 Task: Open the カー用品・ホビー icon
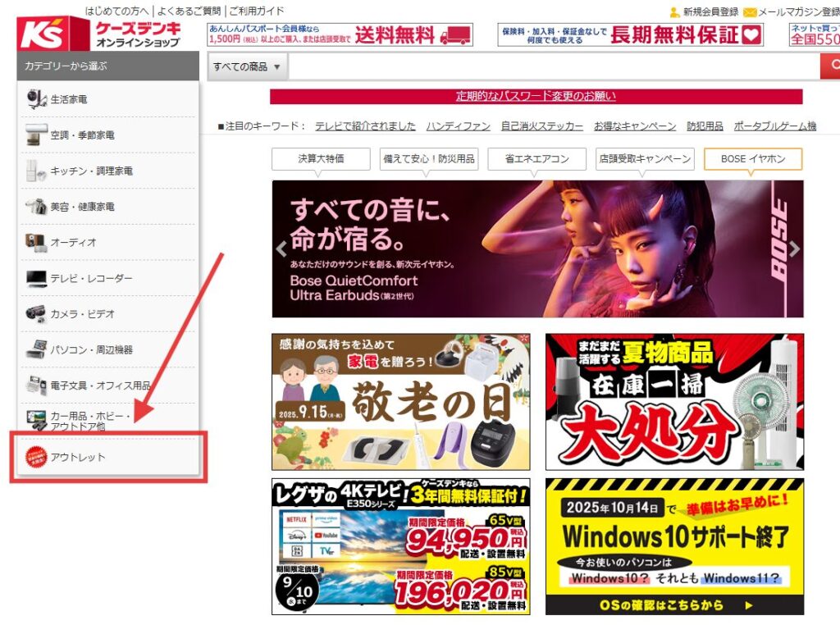point(36,420)
